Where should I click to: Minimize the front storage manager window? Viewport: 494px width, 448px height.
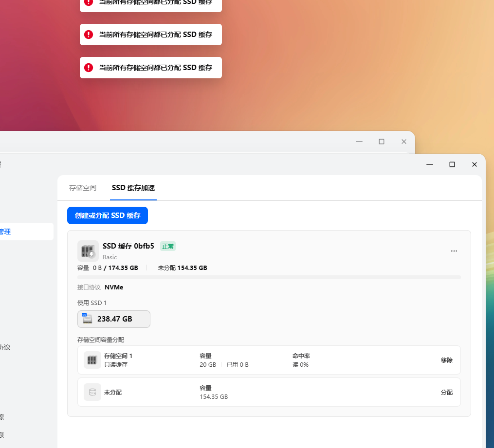click(429, 164)
